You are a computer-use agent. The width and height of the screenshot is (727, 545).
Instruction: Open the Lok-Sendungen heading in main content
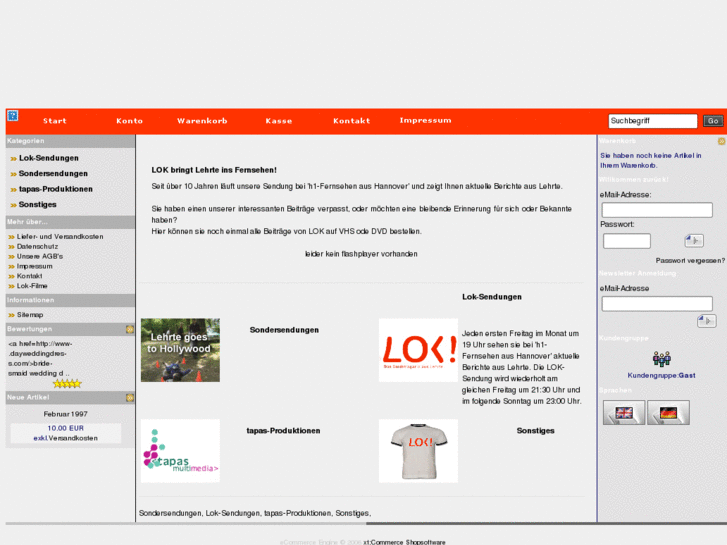(x=492, y=297)
